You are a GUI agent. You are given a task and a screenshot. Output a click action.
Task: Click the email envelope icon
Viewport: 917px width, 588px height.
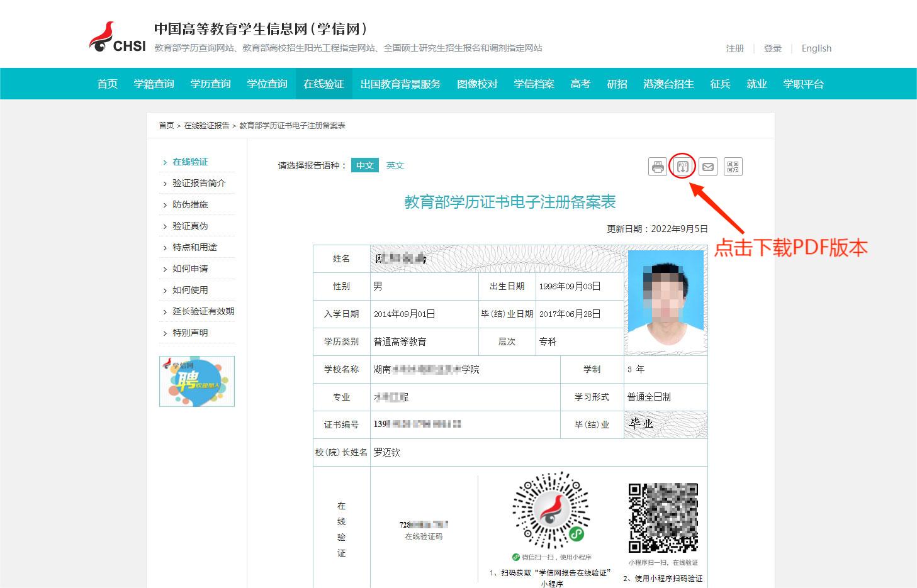708,167
